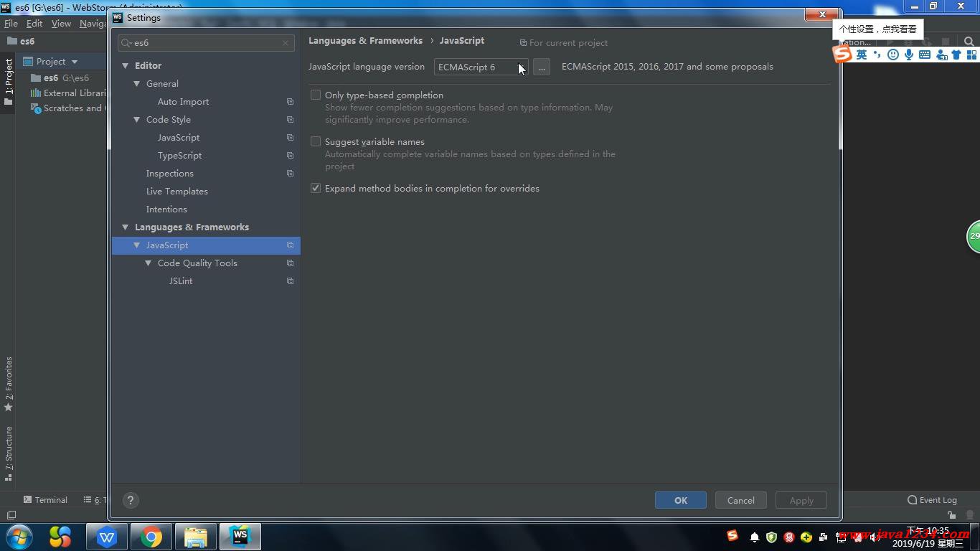The width and height of the screenshot is (980, 551).
Task: Click the OK button
Action: coord(681,500)
